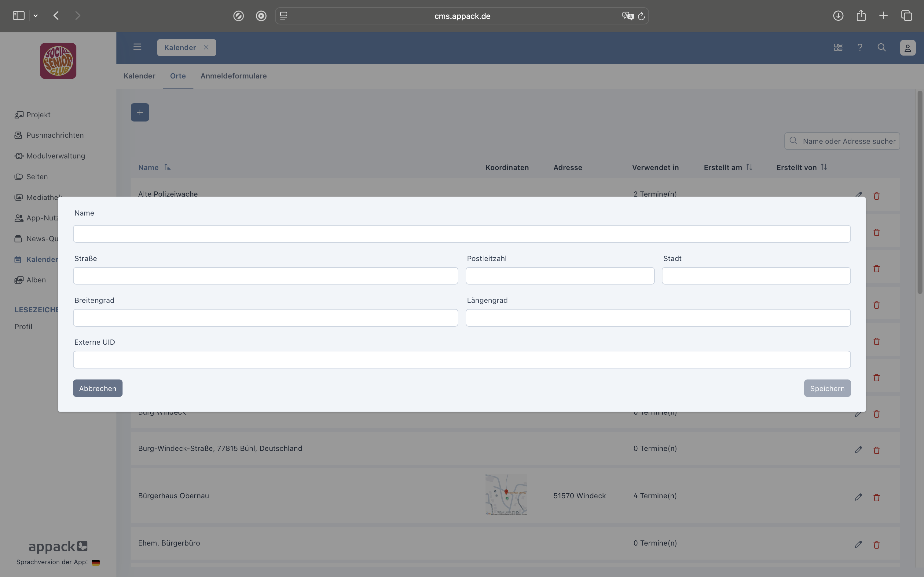Expand the Safari sidebar dropdown chevron
924x577 pixels.
point(35,16)
